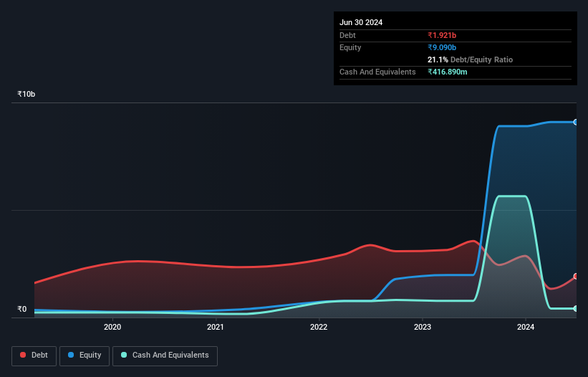Viewport: 588px width, 377px height.
Task: Click the ₹10b y-axis label
Action: pyautogui.click(x=26, y=94)
